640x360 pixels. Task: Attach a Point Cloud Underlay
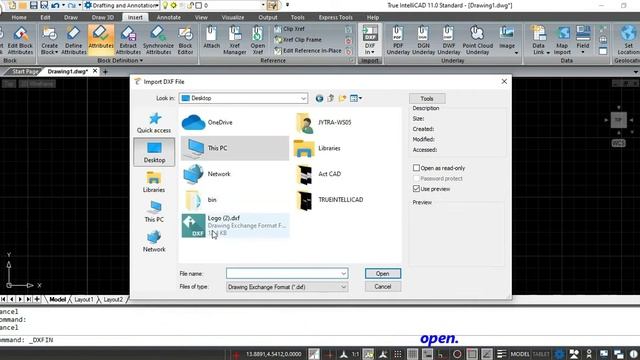tap(478, 40)
